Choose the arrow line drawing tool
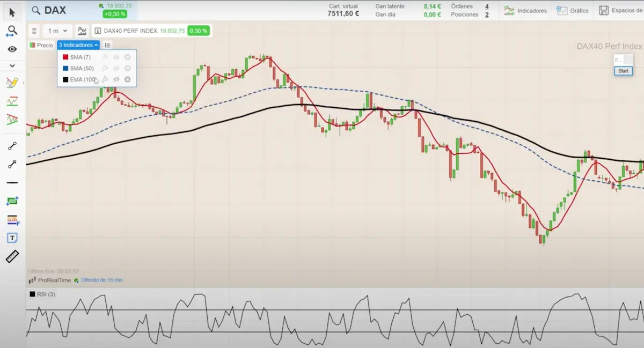This screenshot has width=644, height=348. pos(12,164)
